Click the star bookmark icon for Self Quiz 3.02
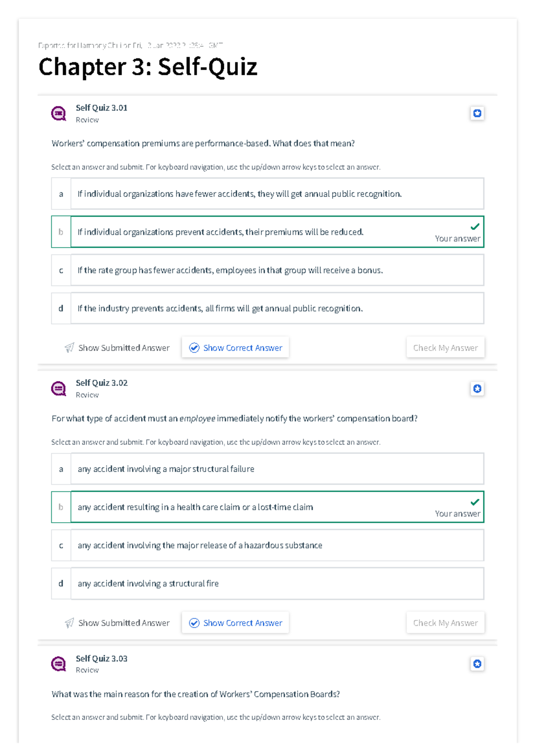 click(477, 388)
